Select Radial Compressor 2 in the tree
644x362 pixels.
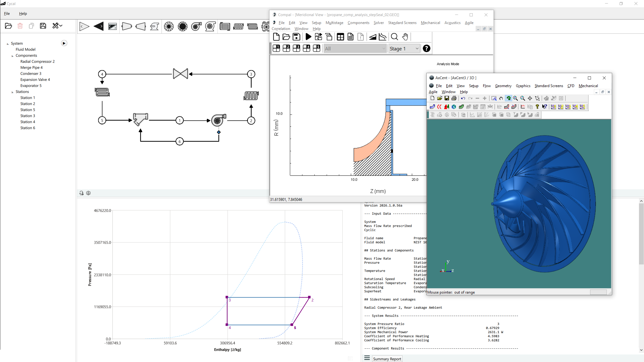[37, 61]
